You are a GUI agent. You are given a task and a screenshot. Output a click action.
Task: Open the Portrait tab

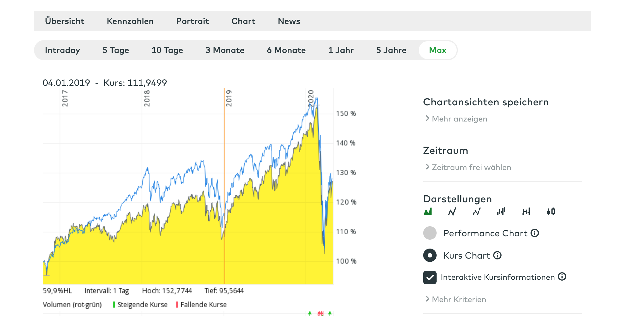pos(193,21)
